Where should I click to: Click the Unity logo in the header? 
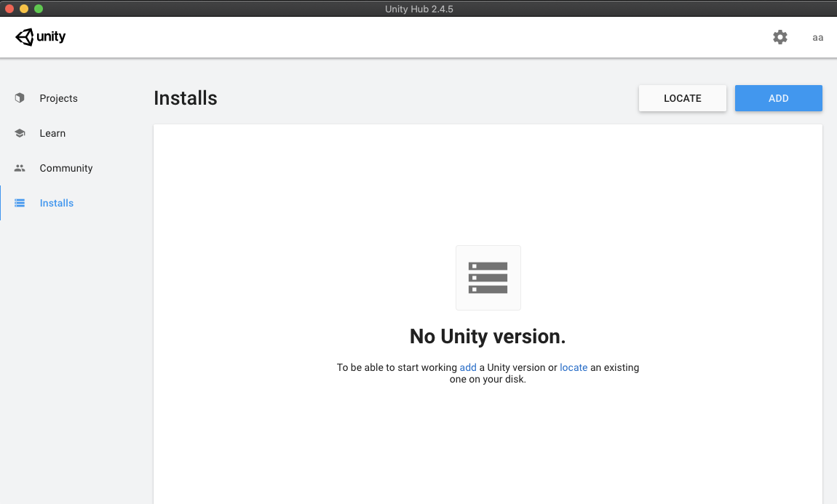point(41,37)
